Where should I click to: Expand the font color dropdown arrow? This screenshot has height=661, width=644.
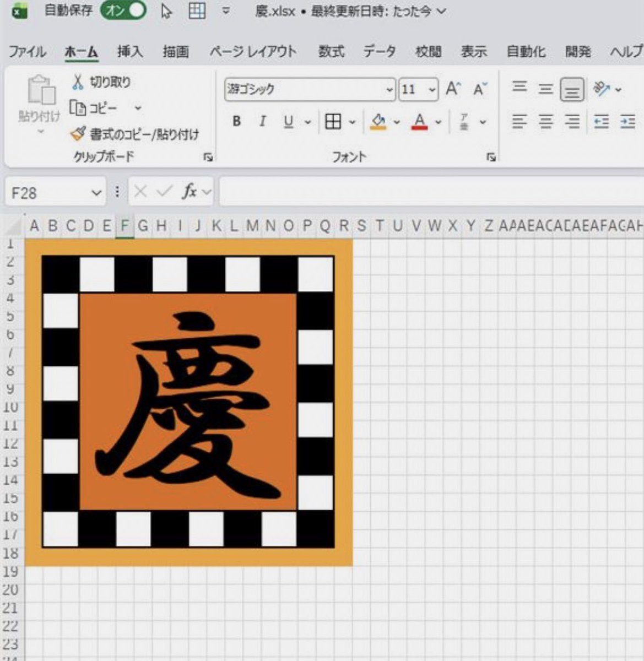coord(439,122)
